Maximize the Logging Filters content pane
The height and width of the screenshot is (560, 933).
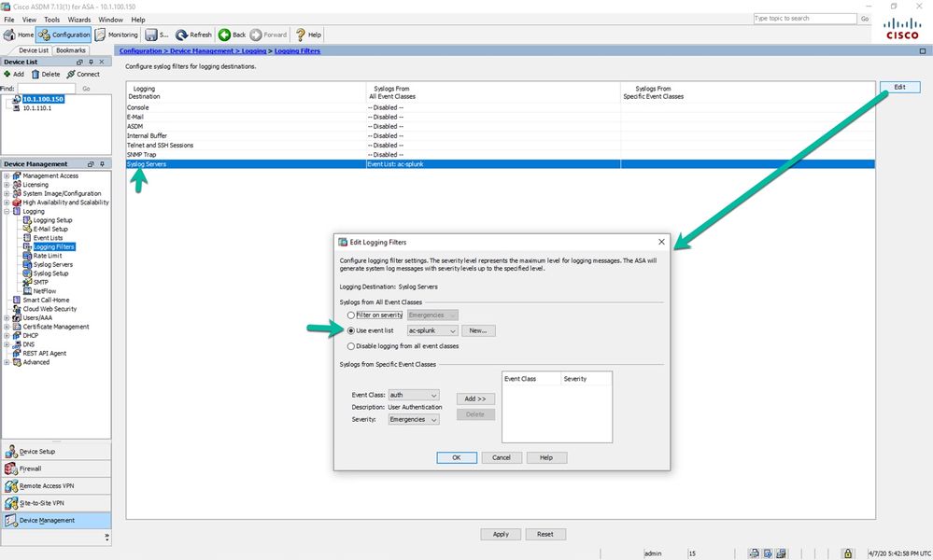tap(923, 51)
